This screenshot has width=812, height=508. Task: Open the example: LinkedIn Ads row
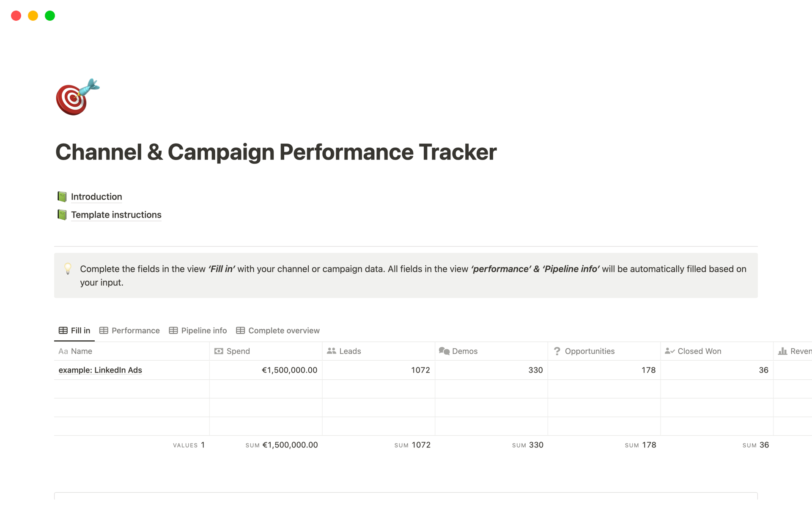[100, 370]
